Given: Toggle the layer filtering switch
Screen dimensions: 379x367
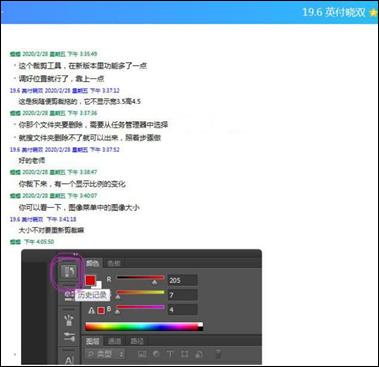Looking at the screenshot, I should tap(218, 354).
